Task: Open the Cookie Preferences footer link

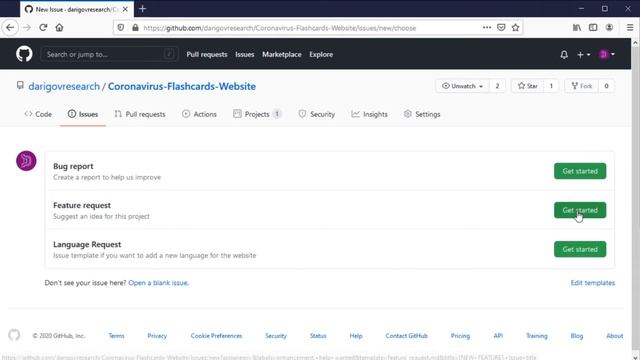Action: [216, 336]
